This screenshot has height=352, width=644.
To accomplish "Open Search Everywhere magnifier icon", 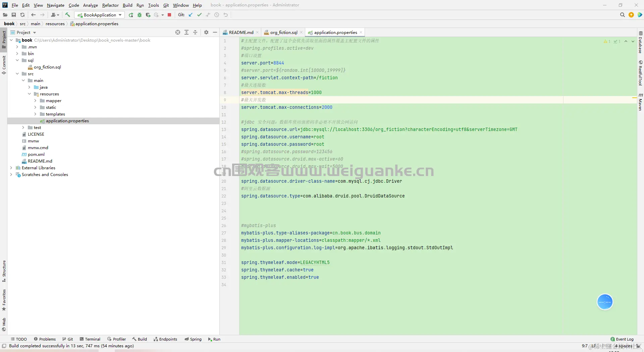I will pyautogui.click(x=622, y=15).
